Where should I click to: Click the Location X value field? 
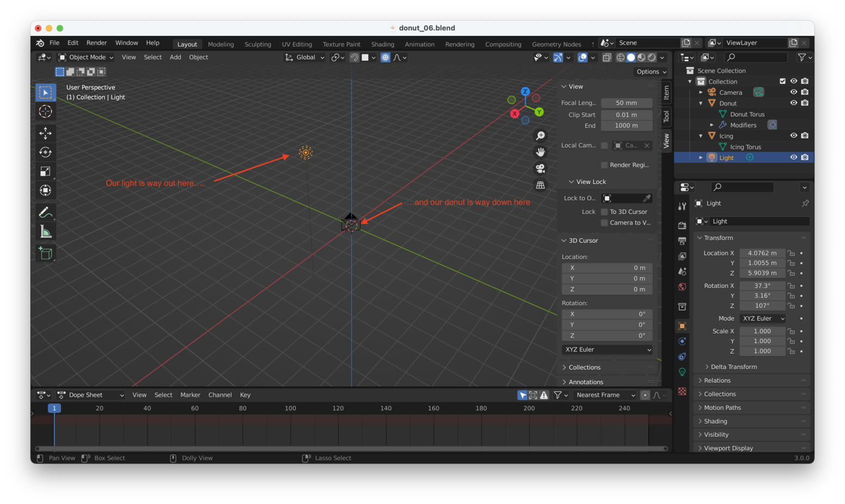click(762, 253)
